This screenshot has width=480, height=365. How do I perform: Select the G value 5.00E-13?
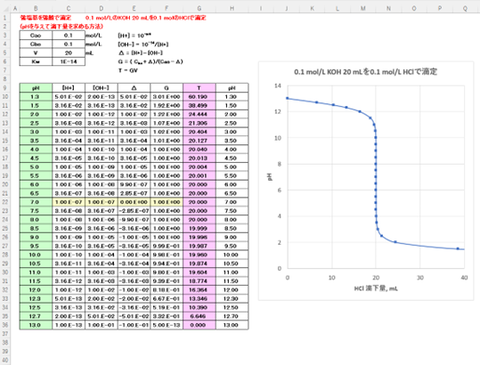(166, 325)
